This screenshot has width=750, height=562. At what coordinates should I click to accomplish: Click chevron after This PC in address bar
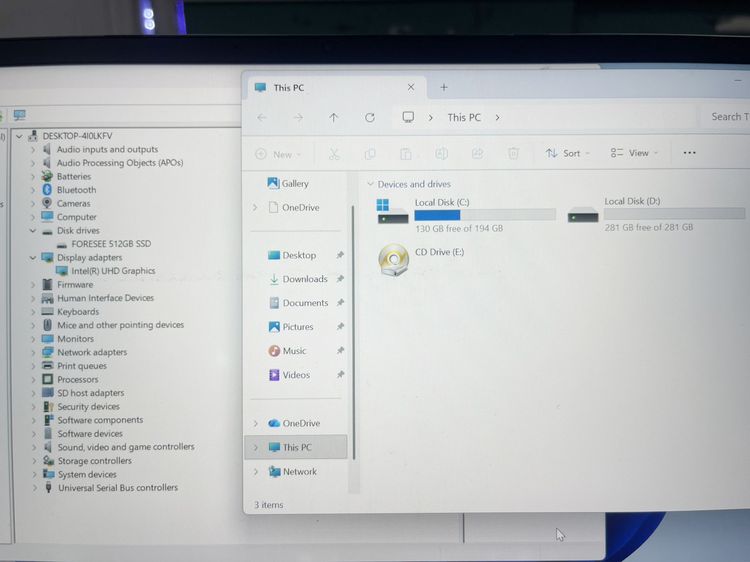(497, 117)
